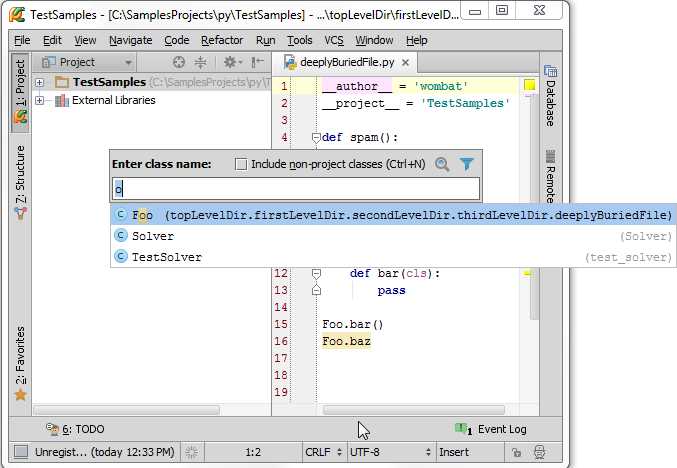Enable Include non-project classes checkbox

pyautogui.click(x=241, y=164)
